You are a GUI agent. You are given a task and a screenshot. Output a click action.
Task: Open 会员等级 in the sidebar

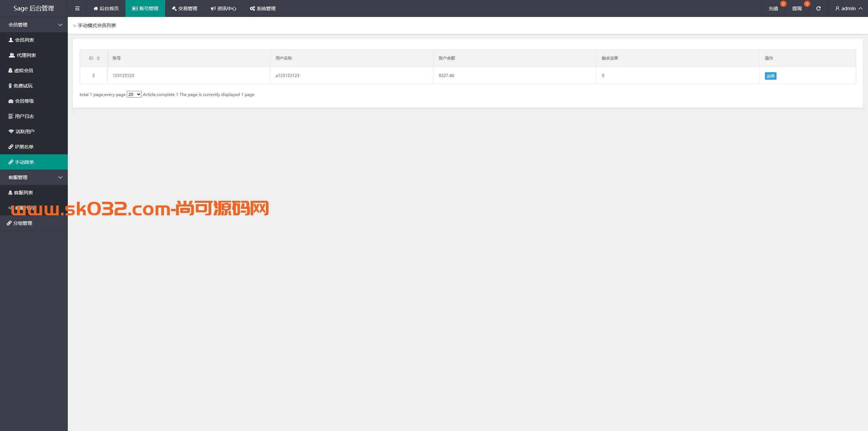[x=24, y=101]
